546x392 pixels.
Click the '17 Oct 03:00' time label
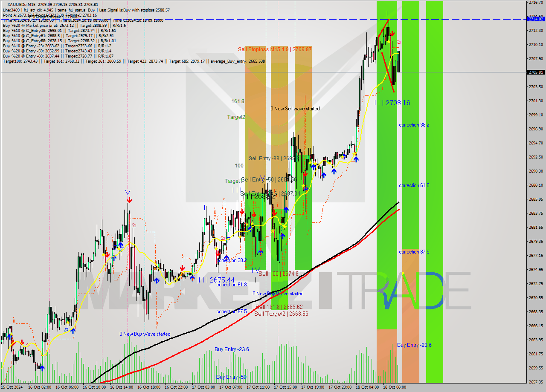click(x=203, y=387)
